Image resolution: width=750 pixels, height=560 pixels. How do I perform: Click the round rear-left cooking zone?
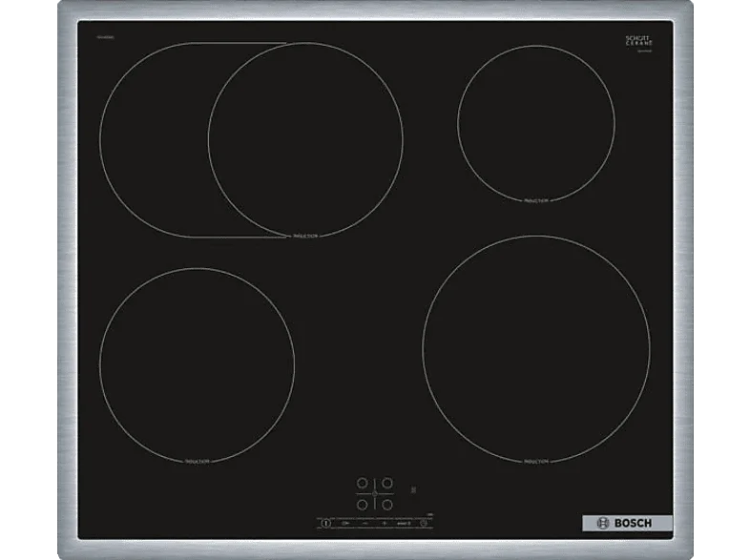pos(305,139)
